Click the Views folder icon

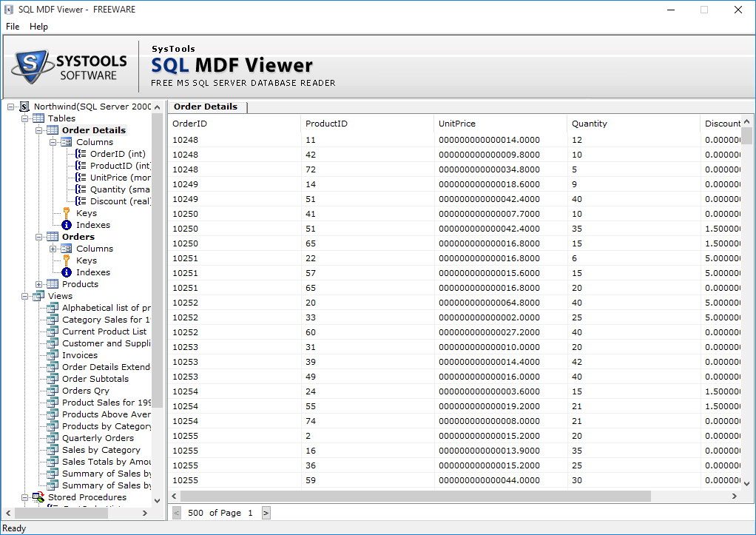coord(38,296)
